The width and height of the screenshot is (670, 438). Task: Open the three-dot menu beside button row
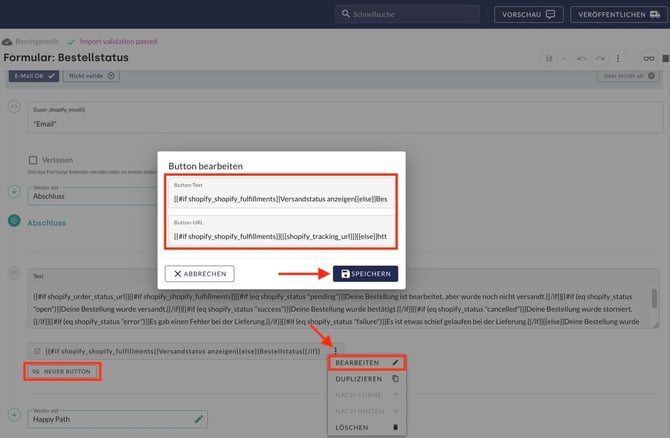click(x=337, y=351)
